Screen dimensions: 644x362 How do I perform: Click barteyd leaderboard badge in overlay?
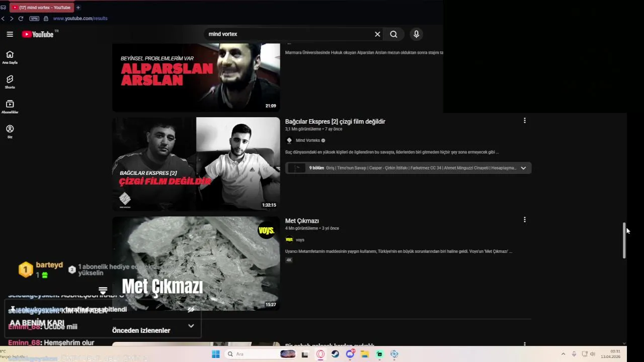click(26, 269)
